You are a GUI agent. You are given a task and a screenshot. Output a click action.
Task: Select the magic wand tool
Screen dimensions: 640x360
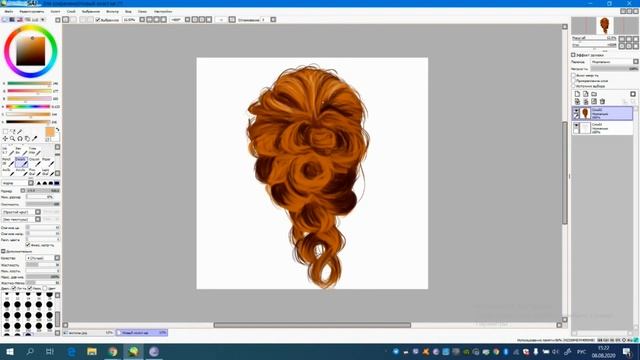(x=20, y=131)
